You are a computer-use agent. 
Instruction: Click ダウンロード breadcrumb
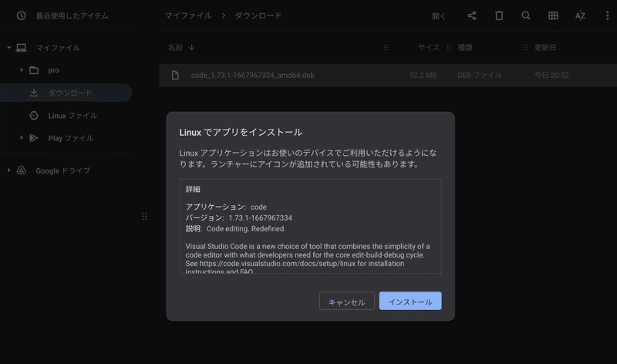[258, 15]
